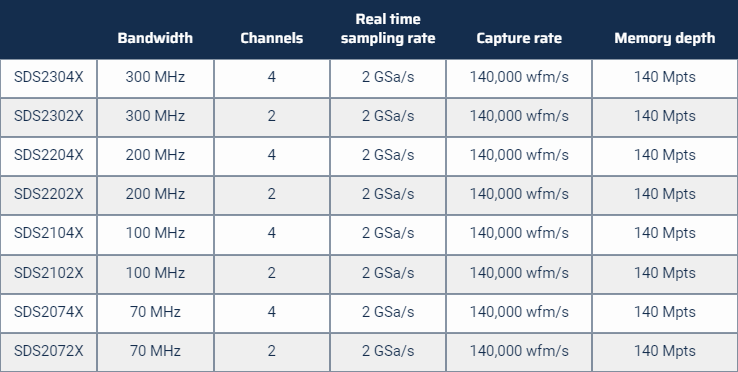Click the 300 MHz cell for SDS2304X
Screen dimensions: 738x372
click(155, 77)
